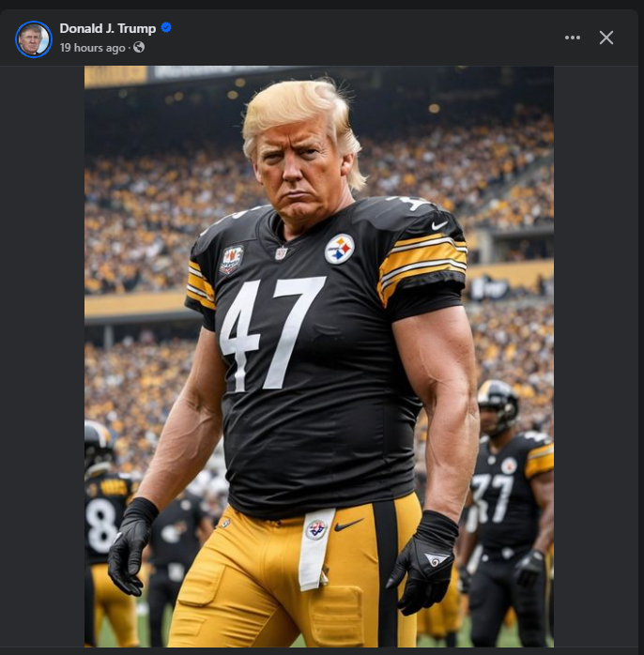Click the large white 47 on the jersey

click(271, 334)
